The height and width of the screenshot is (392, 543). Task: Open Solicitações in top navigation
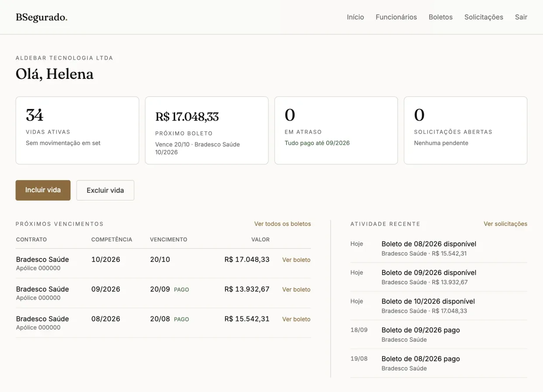click(x=483, y=17)
